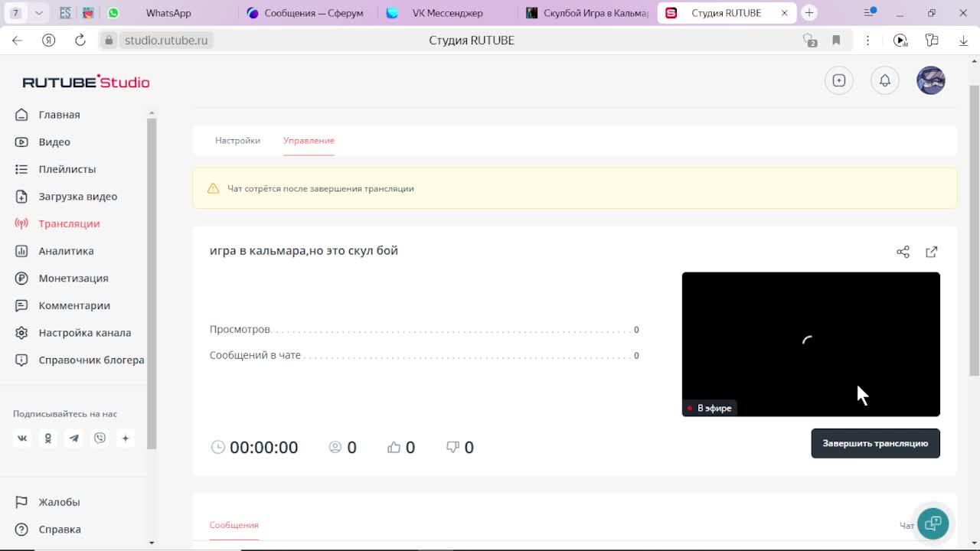Open the Telegram social icon

pos(74,439)
